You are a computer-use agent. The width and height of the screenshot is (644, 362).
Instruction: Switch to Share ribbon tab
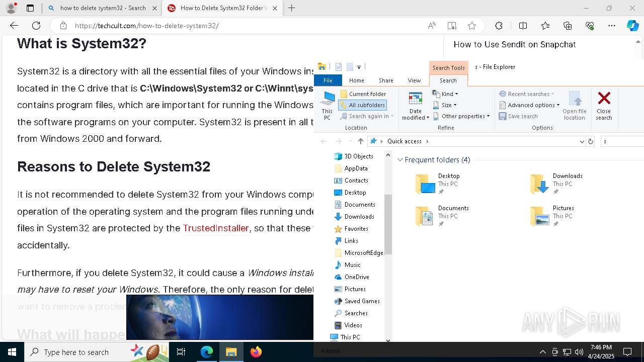386,80
